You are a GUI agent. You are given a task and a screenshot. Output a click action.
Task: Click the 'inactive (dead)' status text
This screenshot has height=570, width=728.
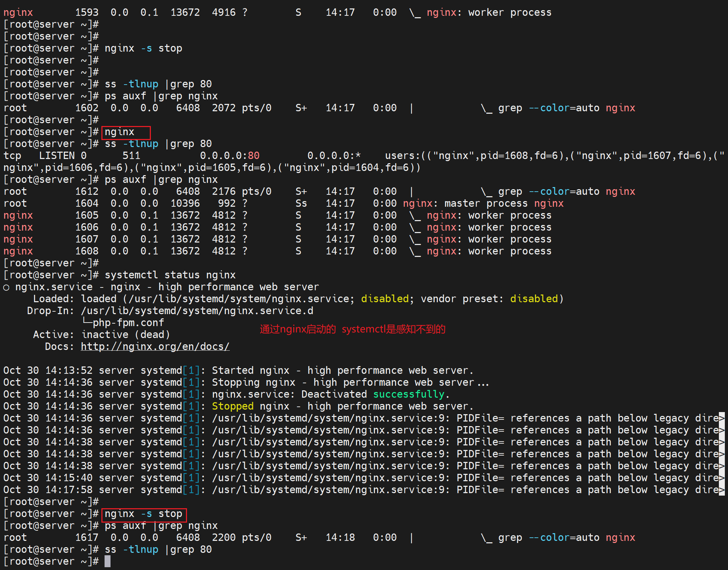point(126,334)
